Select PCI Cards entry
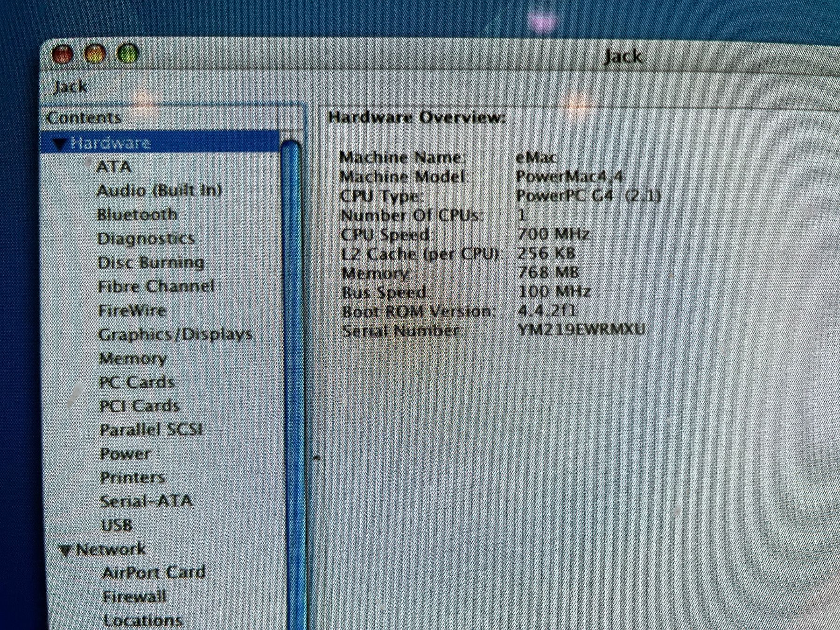The height and width of the screenshot is (630, 840). 140,406
